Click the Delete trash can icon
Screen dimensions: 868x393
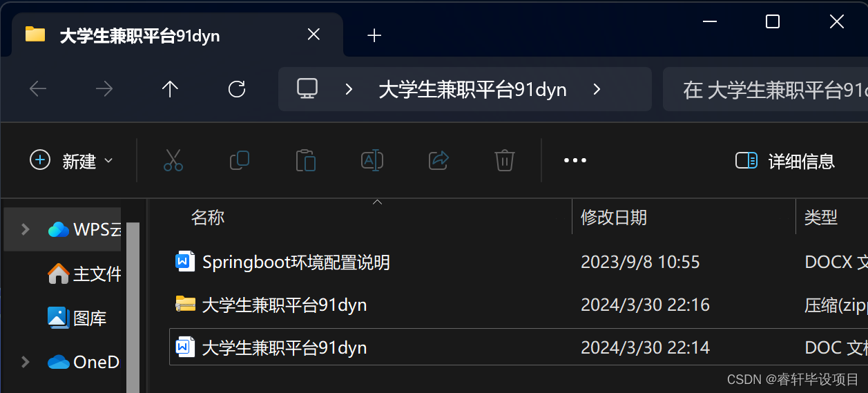pos(505,161)
